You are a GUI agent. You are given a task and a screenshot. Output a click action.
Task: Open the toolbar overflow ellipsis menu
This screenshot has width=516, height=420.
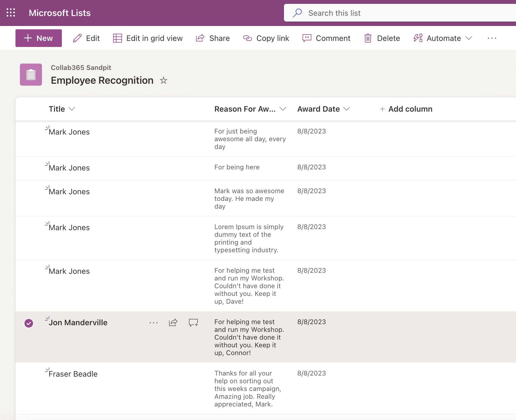[492, 38]
